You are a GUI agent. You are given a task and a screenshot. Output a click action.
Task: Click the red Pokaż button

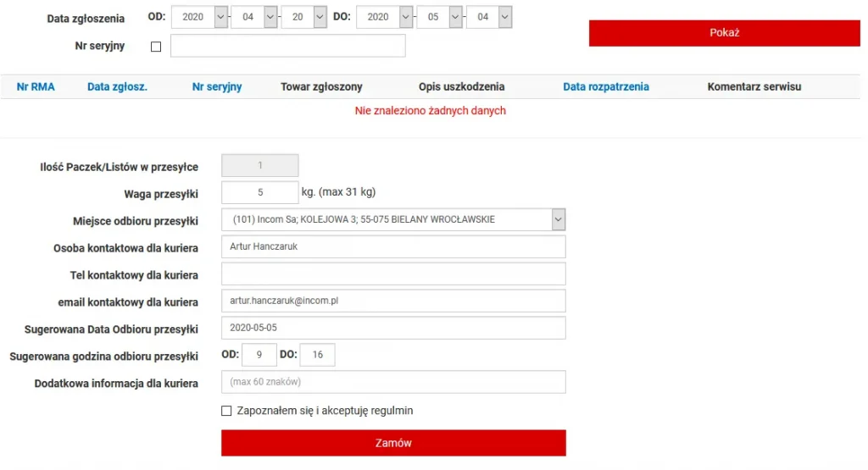pyautogui.click(x=724, y=33)
